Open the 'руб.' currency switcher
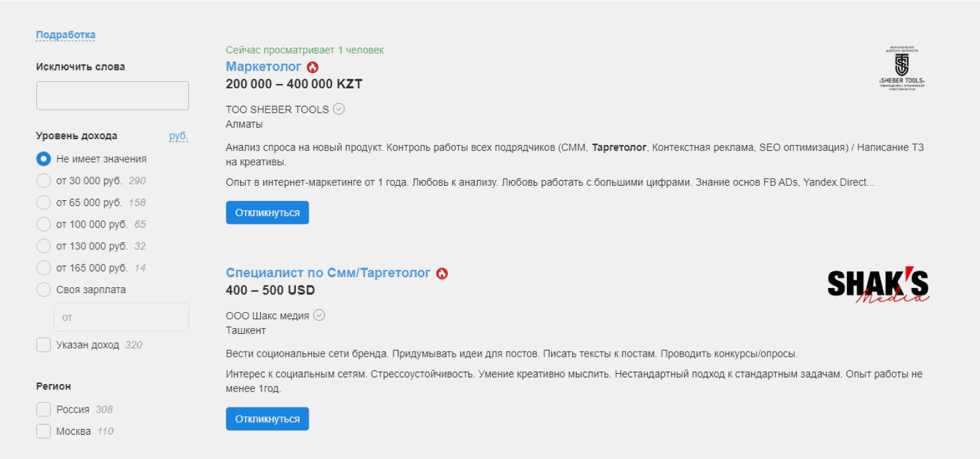The height and width of the screenshot is (459, 980). point(178,136)
